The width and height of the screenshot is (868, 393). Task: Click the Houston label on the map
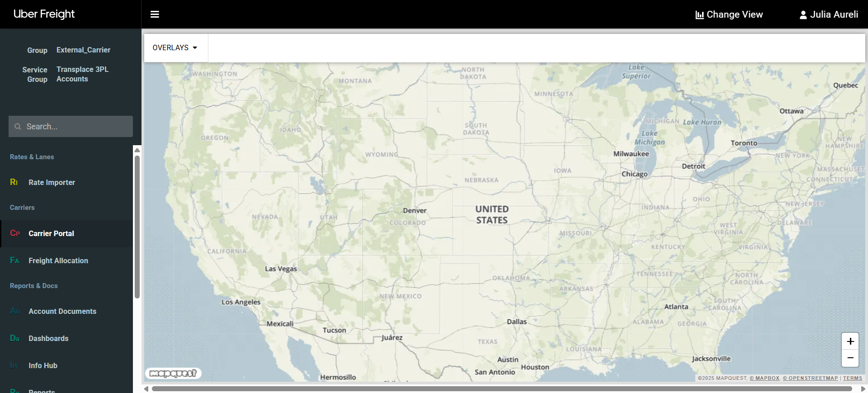535,367
